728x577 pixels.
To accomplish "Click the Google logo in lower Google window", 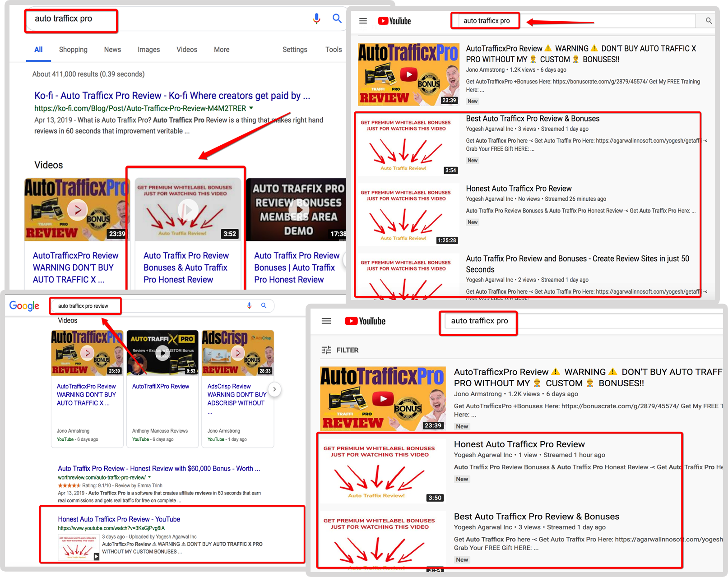I will point(24,306).
